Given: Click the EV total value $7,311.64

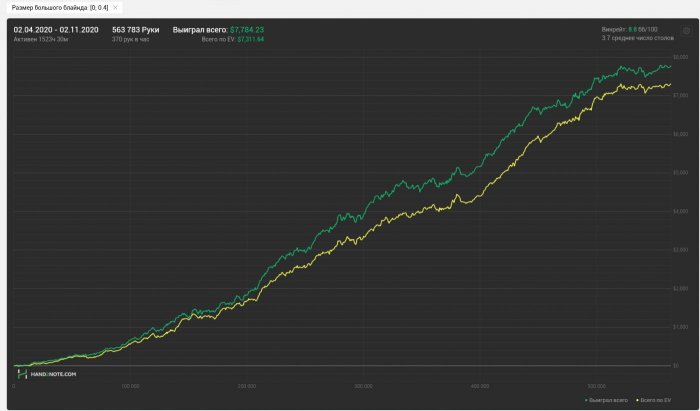Looking at the screenshot, I should tap(250, 39).
